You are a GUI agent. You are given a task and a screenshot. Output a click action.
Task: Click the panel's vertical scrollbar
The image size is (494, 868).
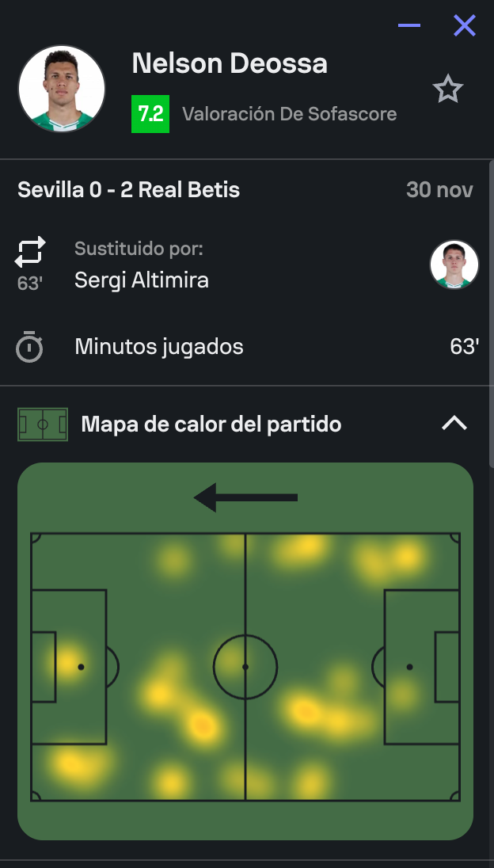click(490, 317)
